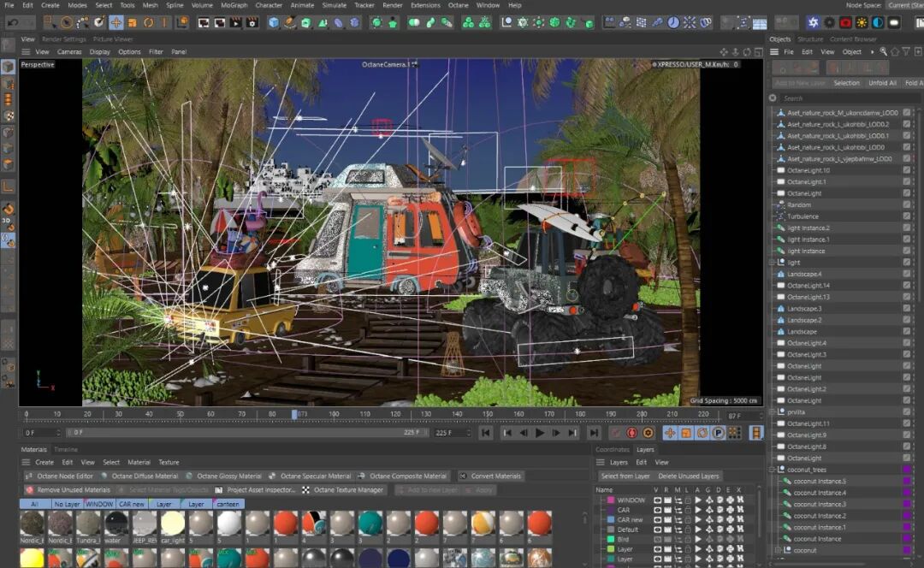Viewport: 924px width, 568px height.
Task: Toggle visibility eye of CAR layer
Action: (x=657, y=510)
